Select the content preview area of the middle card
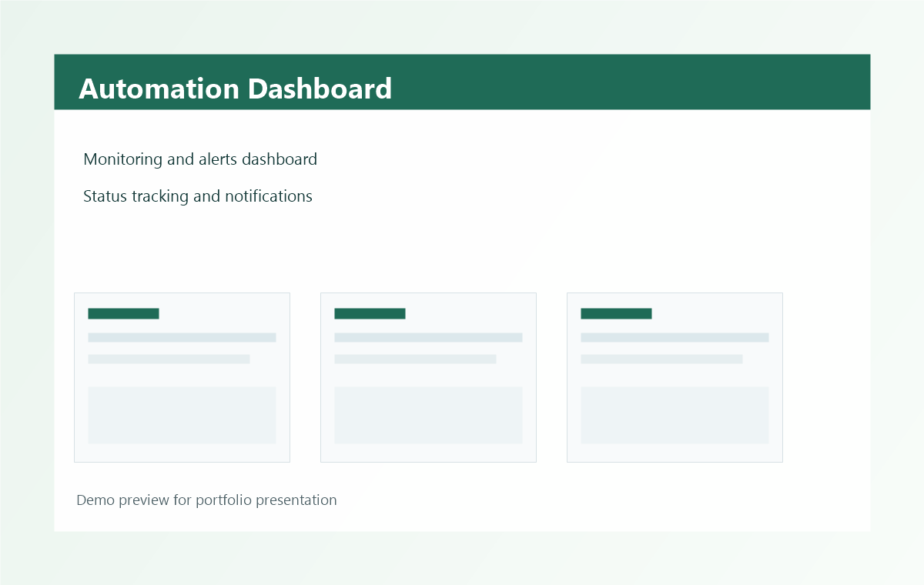The height and width of the screenshot is (585, 924). 428,415
